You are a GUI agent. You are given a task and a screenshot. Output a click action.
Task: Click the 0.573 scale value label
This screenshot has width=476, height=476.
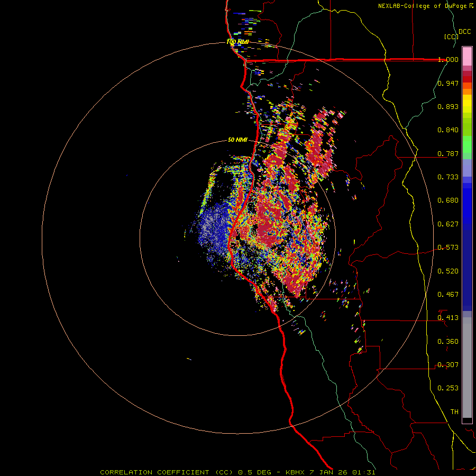tap(448, 248)
